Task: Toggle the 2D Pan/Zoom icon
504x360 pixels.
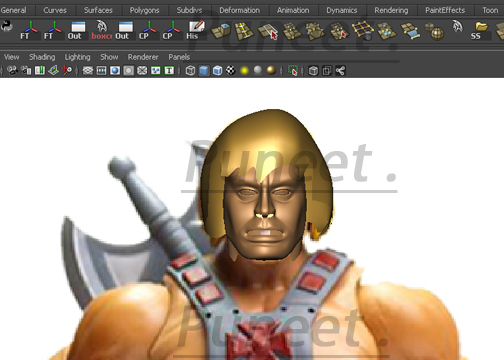Action: [67, 70]
